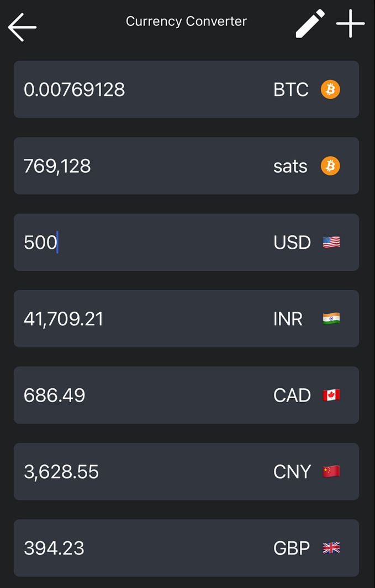Viewport: 375px width, 588px height.
Task: Open the edit mode with pencil icon
Action: tap(309, 24)
